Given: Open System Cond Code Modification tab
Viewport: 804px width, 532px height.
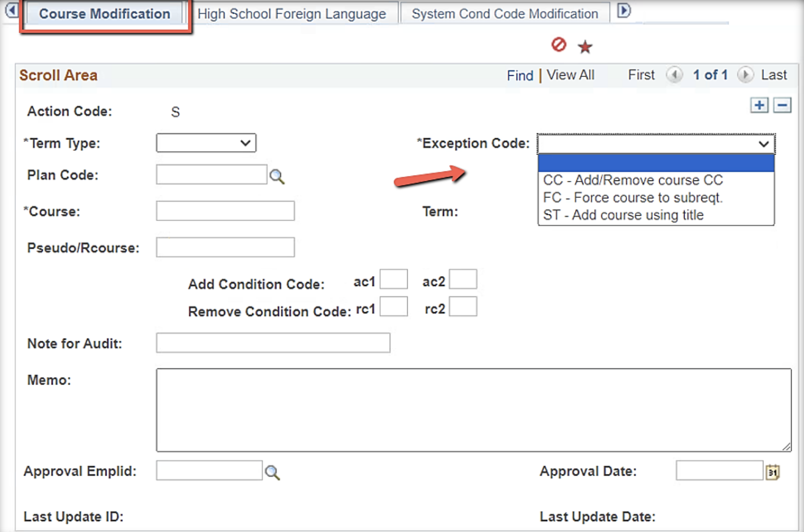Looking at the screenshot, I should [504, 14].
